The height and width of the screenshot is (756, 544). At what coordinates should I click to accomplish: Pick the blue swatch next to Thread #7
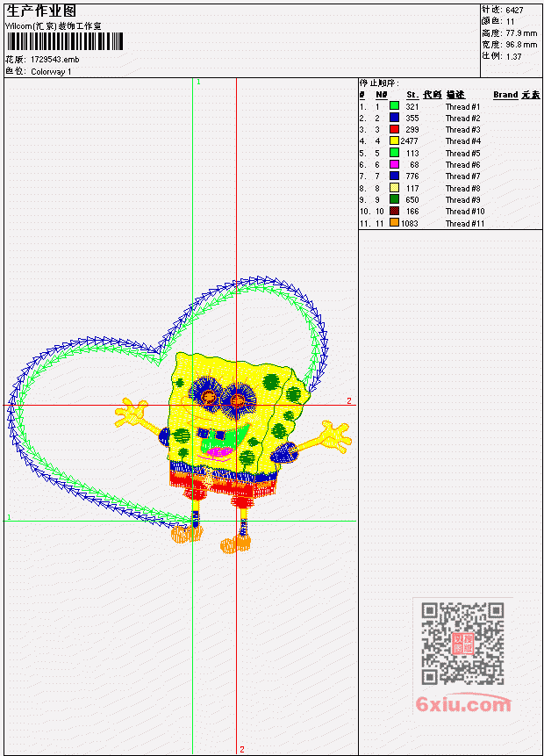coord(394,176)
